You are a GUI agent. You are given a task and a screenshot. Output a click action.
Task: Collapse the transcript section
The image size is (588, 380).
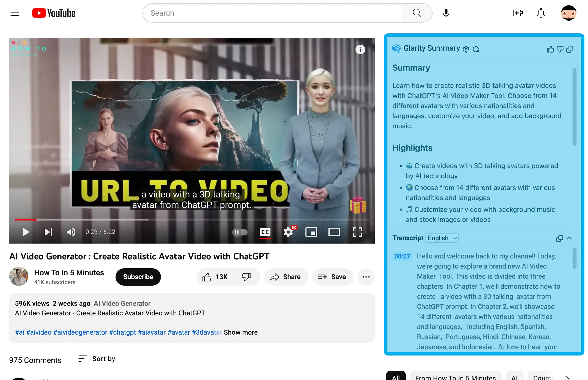(x=570, y=238)
